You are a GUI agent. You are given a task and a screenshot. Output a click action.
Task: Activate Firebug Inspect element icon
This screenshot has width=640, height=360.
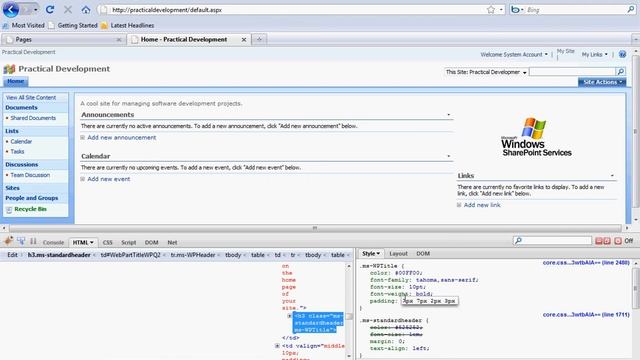point(21,241)
